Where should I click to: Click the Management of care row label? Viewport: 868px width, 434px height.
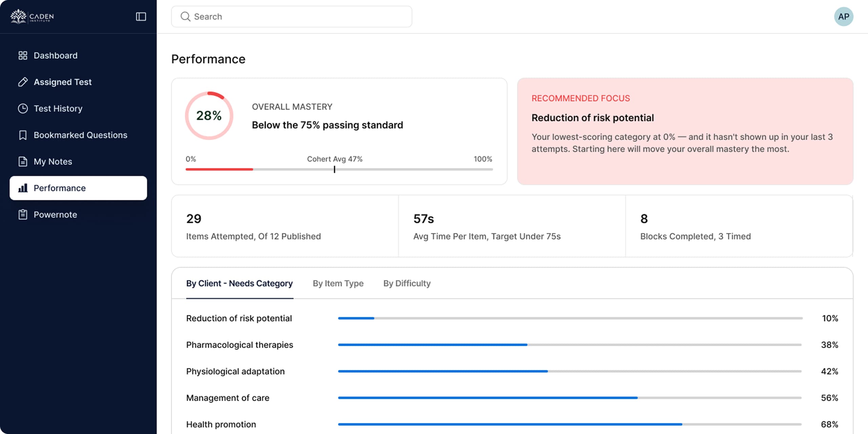(x=228, y=398)
